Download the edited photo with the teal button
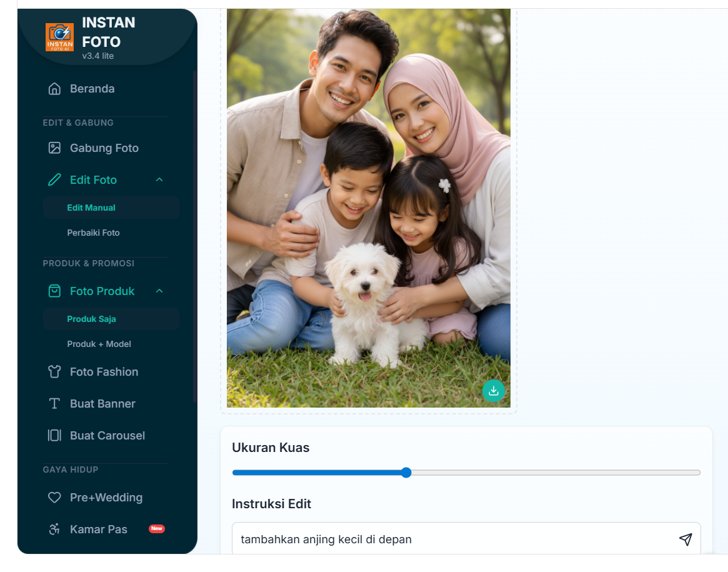The height and width of the screenshot is (572, 728). click(x=493, y=391)
